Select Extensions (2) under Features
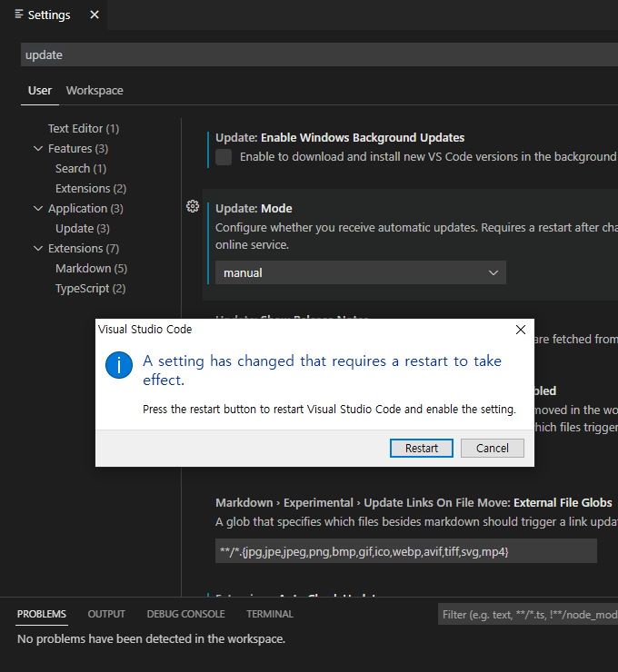This screenshot has height=672, width=618. (x=91, y=189)
